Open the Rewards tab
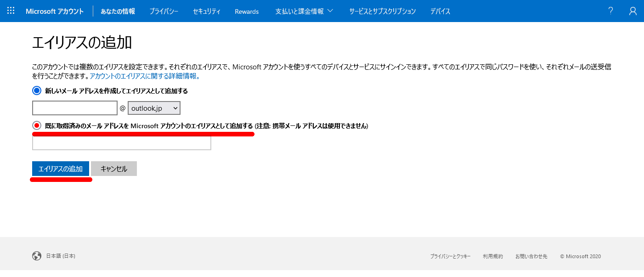The image size is (644, 277). coord(247,11)
